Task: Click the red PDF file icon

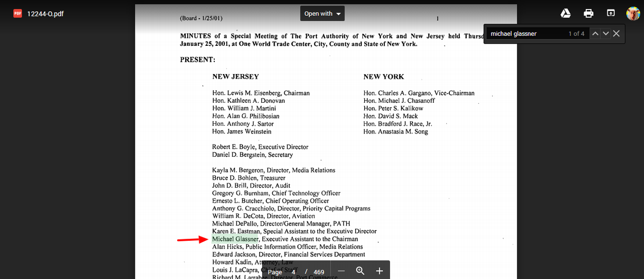Action: [18, 14]
